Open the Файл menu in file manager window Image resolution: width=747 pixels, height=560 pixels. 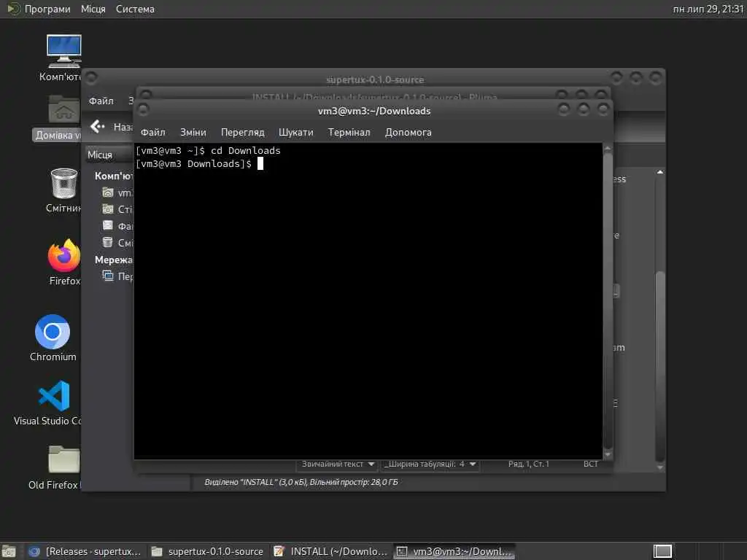(x=101, y=101)
